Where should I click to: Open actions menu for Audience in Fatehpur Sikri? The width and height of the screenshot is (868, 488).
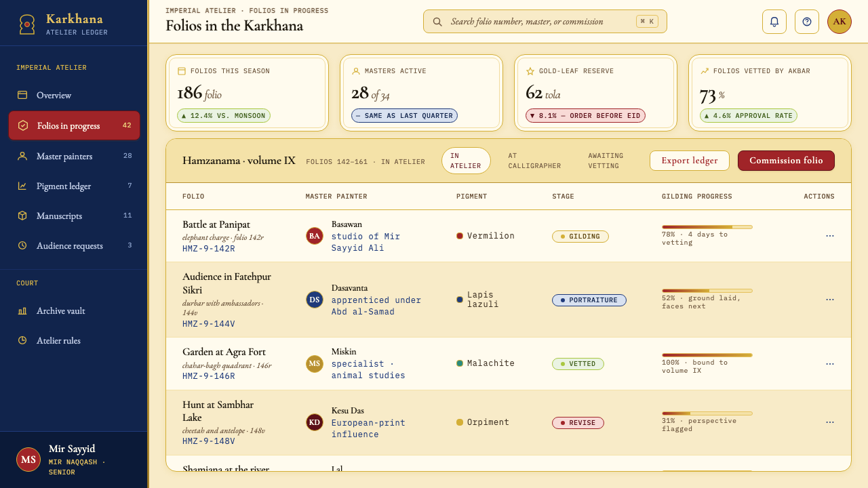830,300
